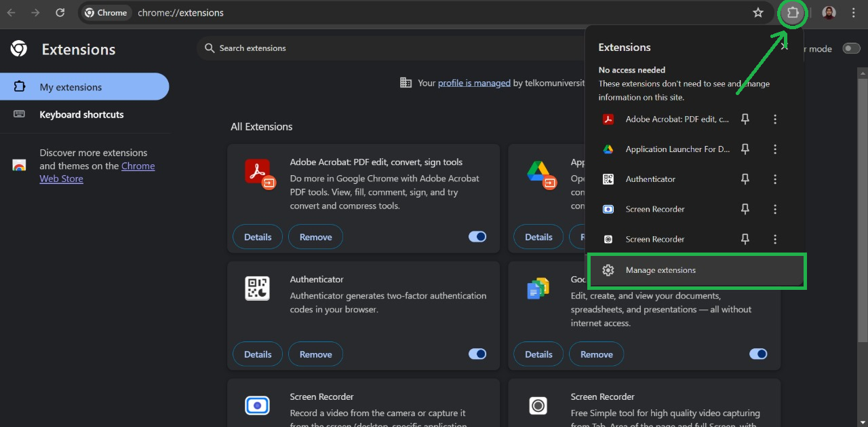Click Details for Adobe Acrobat

[x=258, y=237]
